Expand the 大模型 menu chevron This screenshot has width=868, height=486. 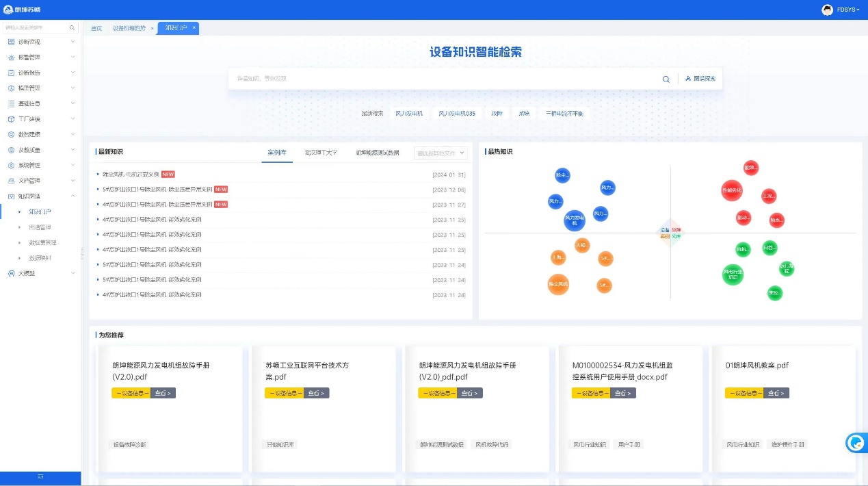pyautogui.click(x=73, y=273)
